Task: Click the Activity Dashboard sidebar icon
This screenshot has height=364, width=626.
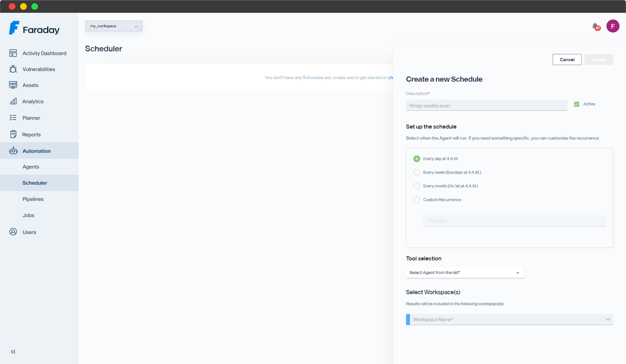Action: 13,53
